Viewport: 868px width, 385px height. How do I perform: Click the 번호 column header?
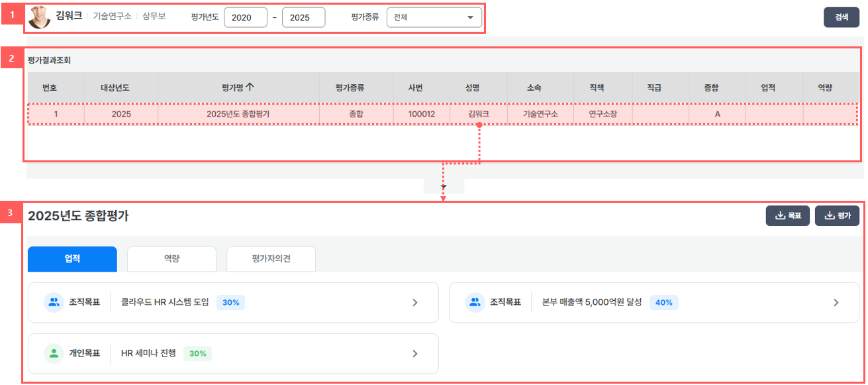[50, 87]
